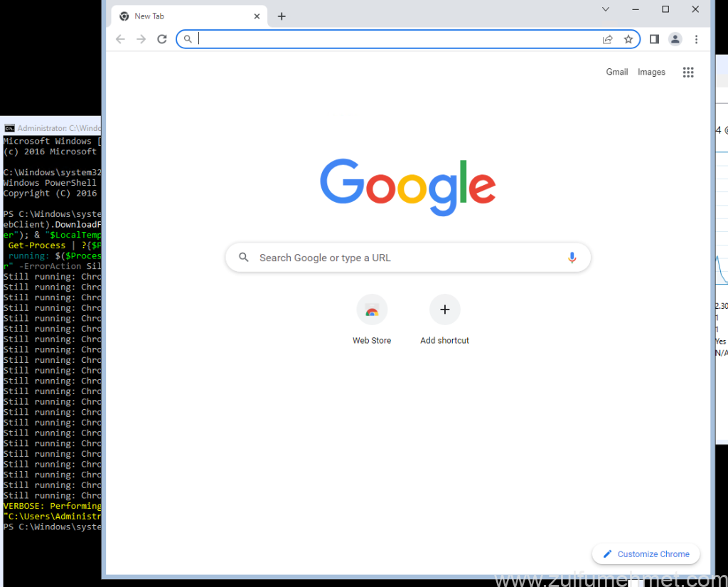The width and height of the screenshot is (728, 587).
Task: Open a new tab with plus button
Action: click(x=282, y=16)
